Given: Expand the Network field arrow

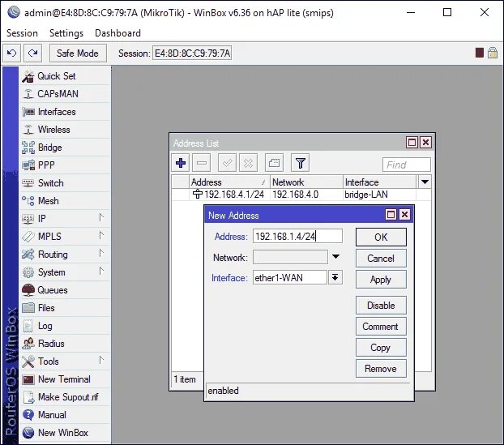Looking at the screenshot, I should click(335, 257).
